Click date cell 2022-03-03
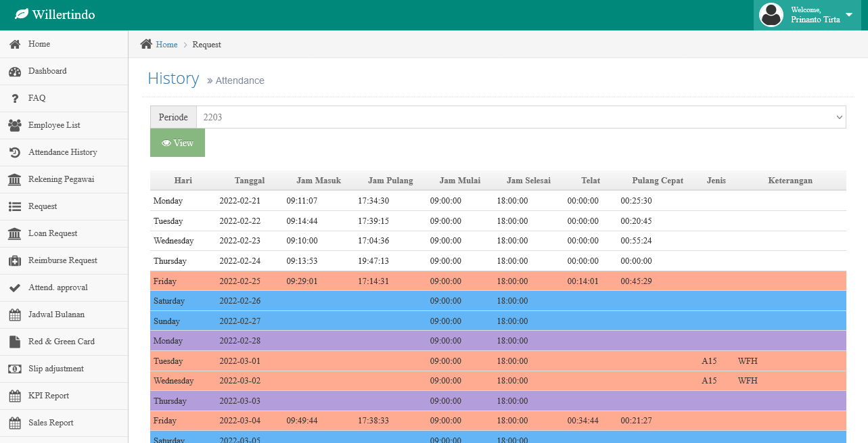Image resolution: width=868 pixels, height=443 pixels. pyautogui.click(x=239, y=401)
